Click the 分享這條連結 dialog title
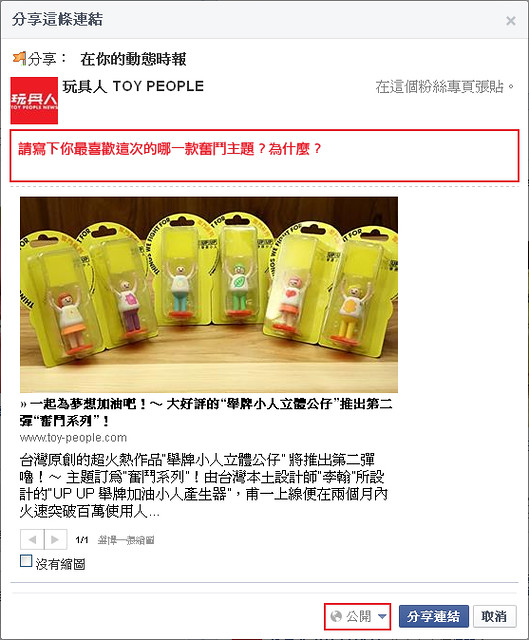Image resolution: width=529 pixels, height=640 pixels. 57,19
